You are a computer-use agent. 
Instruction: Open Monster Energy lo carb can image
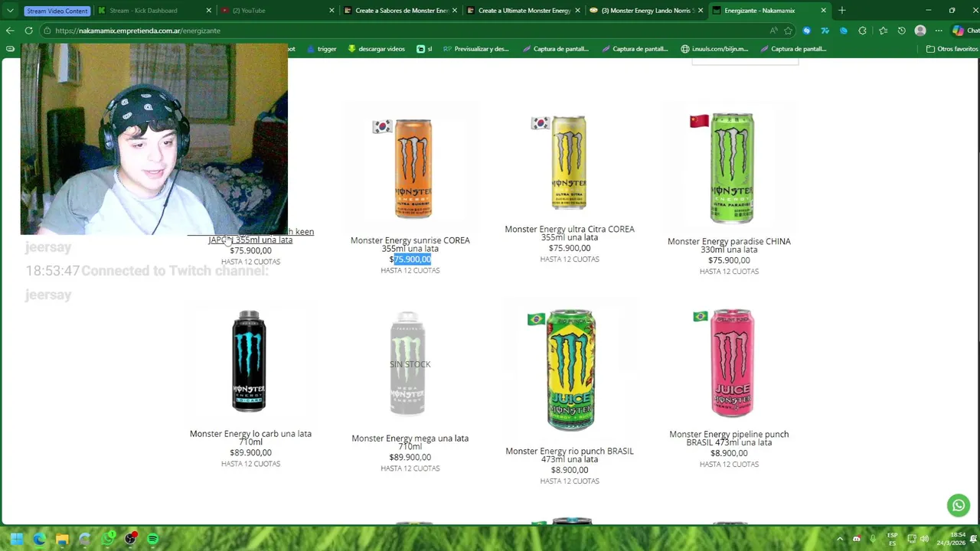(x=249, y=361)
